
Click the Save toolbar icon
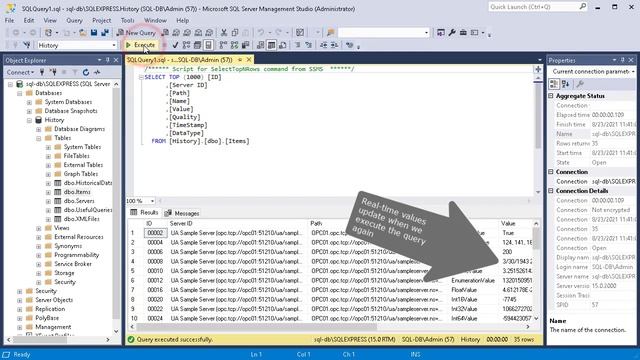pyautogui.click(x=94, y=32)
